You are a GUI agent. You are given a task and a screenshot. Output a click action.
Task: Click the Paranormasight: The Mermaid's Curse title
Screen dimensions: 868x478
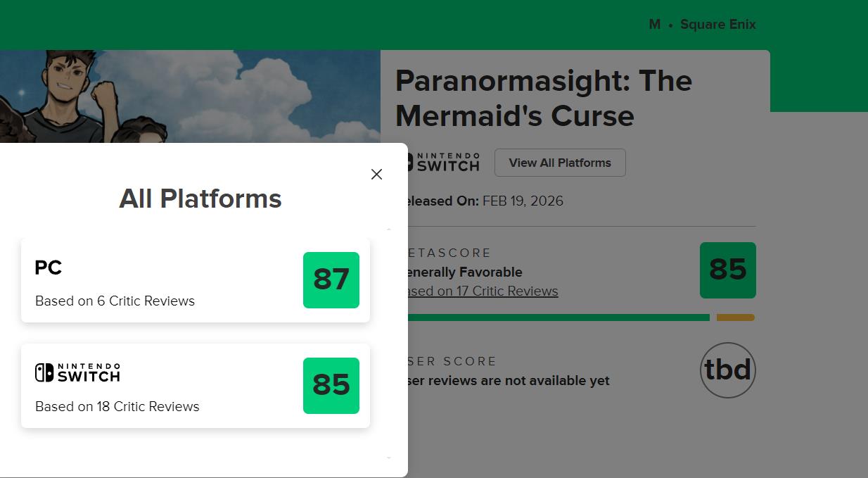point(543,99)
